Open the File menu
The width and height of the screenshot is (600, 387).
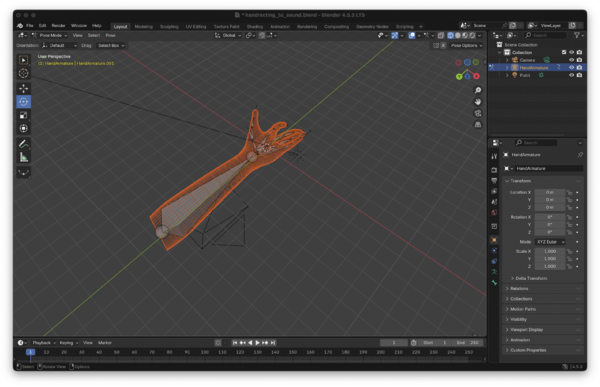(29, 26)
